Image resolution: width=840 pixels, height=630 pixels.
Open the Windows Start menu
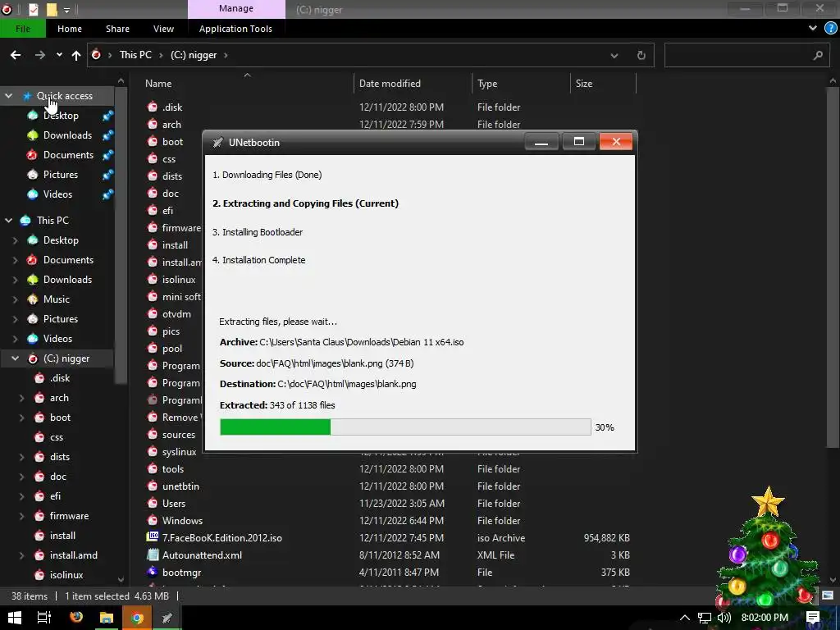click(14, 617)
